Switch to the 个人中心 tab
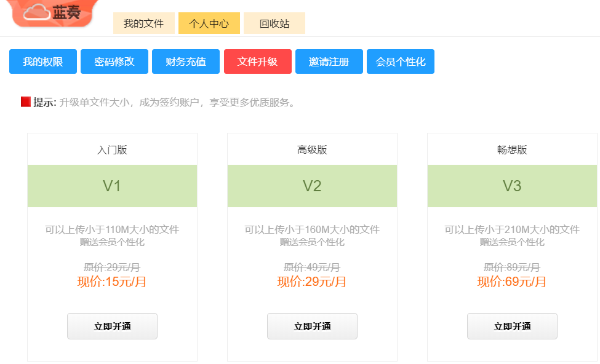Image resolution: width=600 pixels, height=364 pixels. (209, 23)
